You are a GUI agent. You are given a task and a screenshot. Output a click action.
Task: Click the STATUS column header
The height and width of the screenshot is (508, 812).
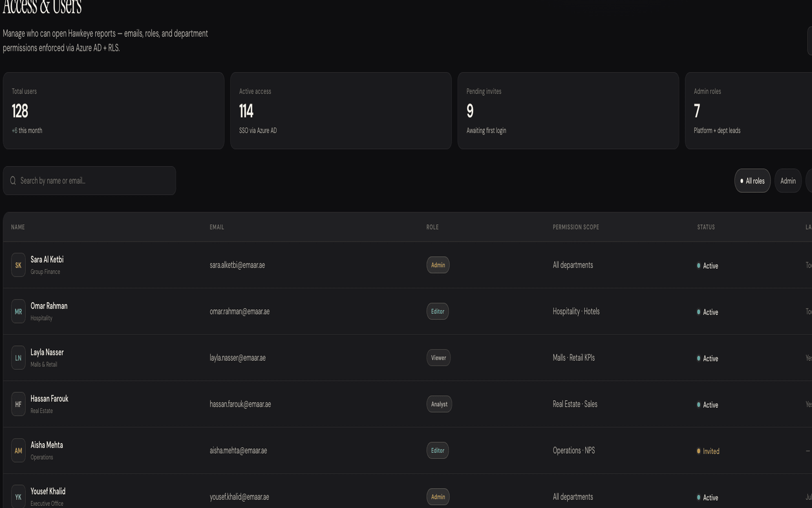tap(706, 227)
